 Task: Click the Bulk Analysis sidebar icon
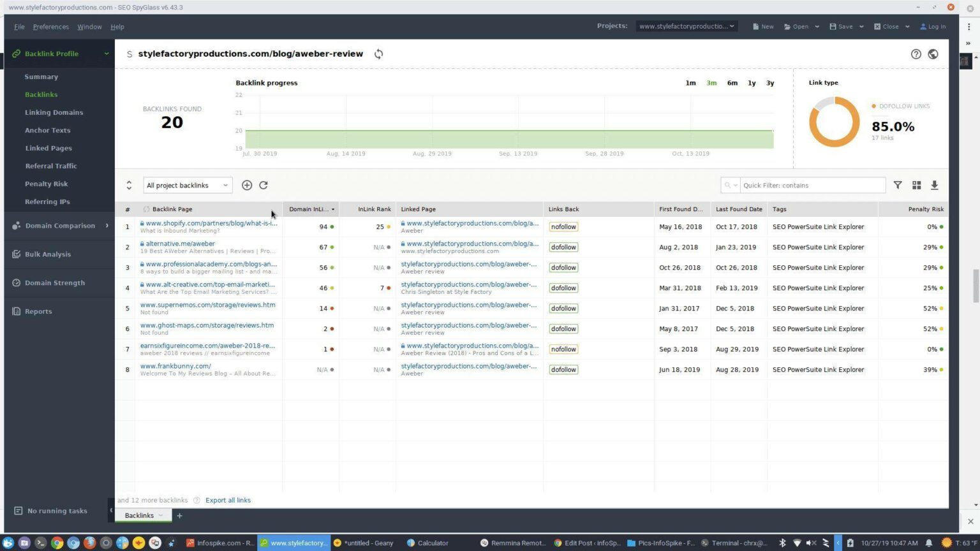(x=16, y=254)
